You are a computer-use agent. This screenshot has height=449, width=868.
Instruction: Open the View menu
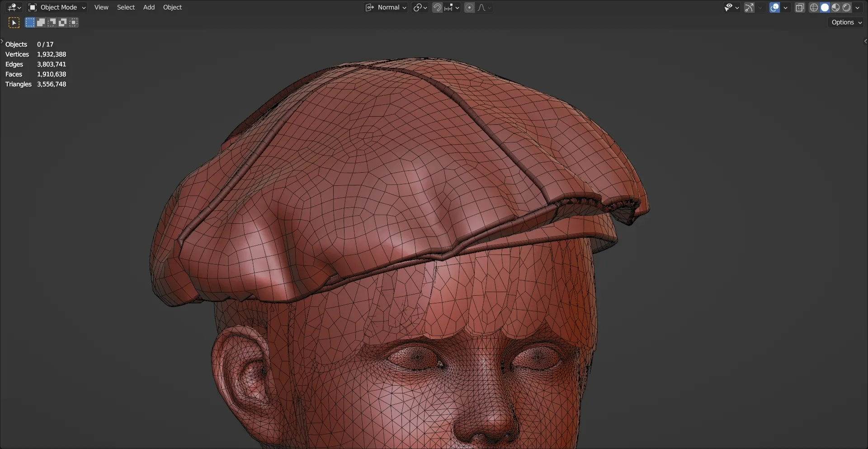[101, 7]
